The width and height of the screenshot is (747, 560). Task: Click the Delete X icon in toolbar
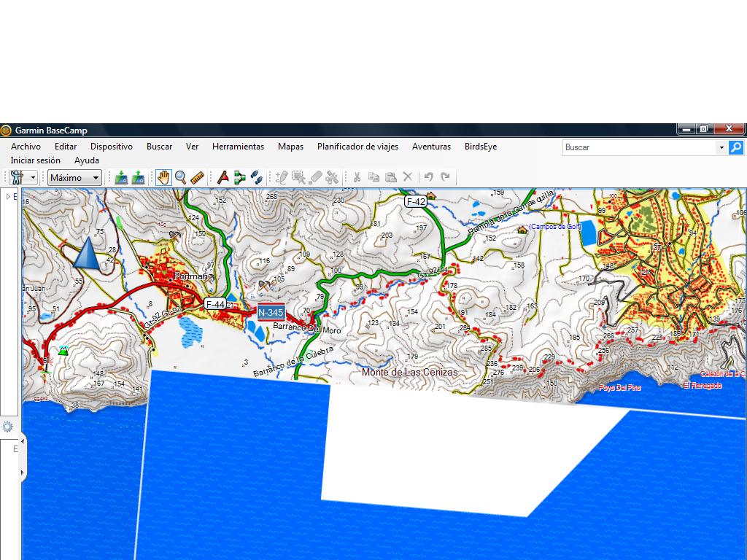pos(407,176)
